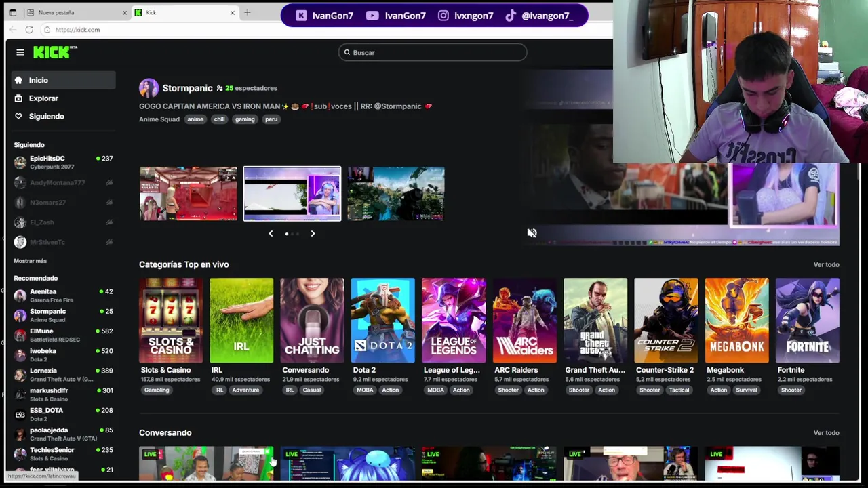
Task: Close the Nueva pestaña tab
Action: [x=125, y=12]
